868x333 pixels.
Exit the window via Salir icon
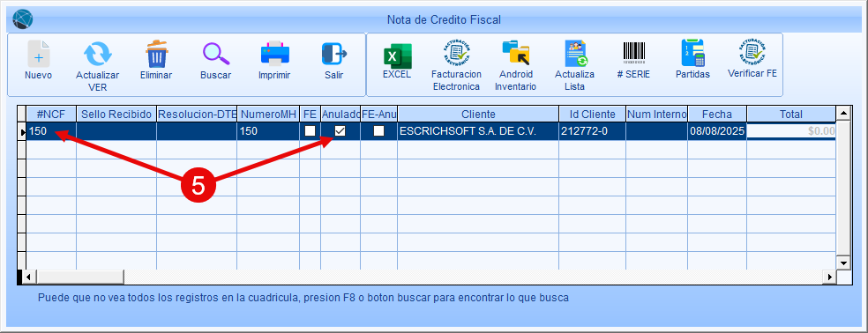pos(333,54)
